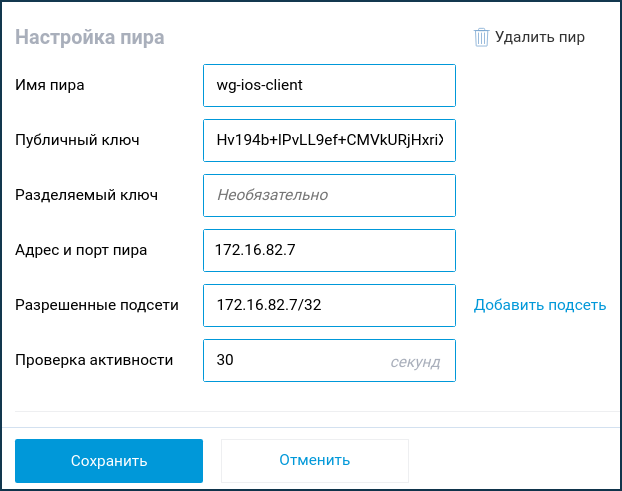This screenshot has width=622, height=491.
Task: Focus the 'Имя пира' field containing wg-ios-client
Action: pyautogui.click(x=328, y=85)
